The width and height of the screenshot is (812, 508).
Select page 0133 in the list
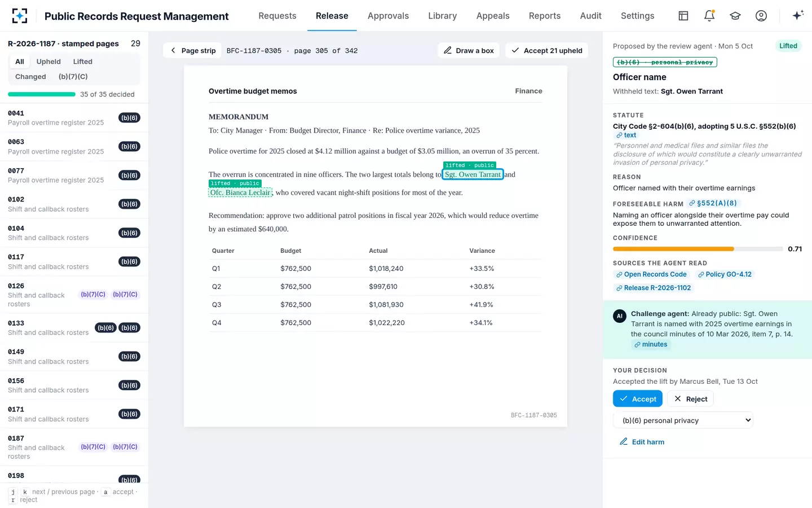[x=74, y=328]
